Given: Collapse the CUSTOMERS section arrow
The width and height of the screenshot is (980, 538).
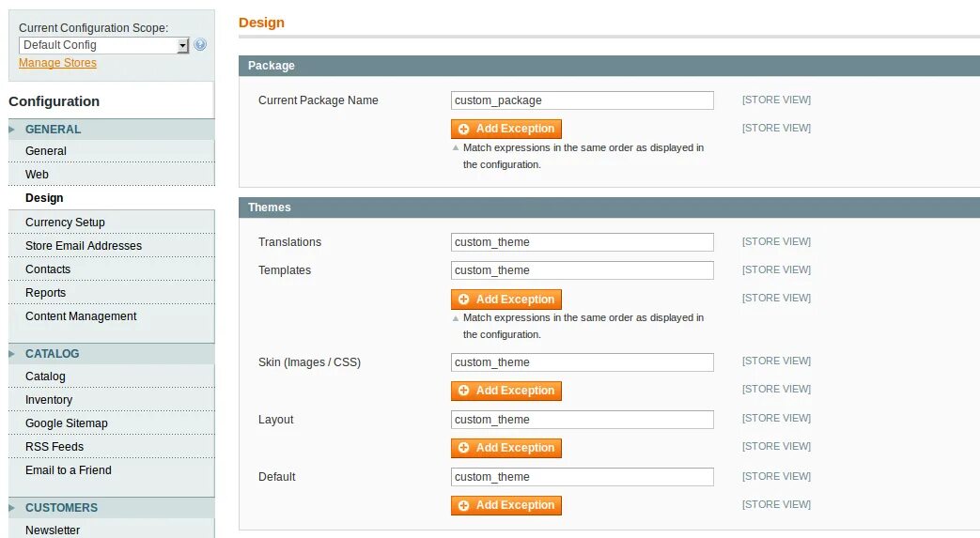Looking at the screenshot, I should [x=12, y=508].
